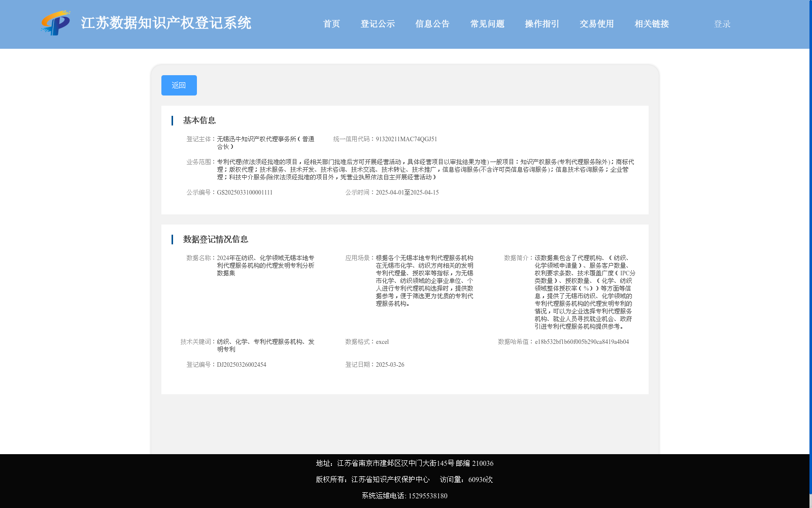This screenshot has width=812, height=508.
Task: Select the 数据登记情况信息 section heading
Action: pyautogui.click(x=216, y=239)
